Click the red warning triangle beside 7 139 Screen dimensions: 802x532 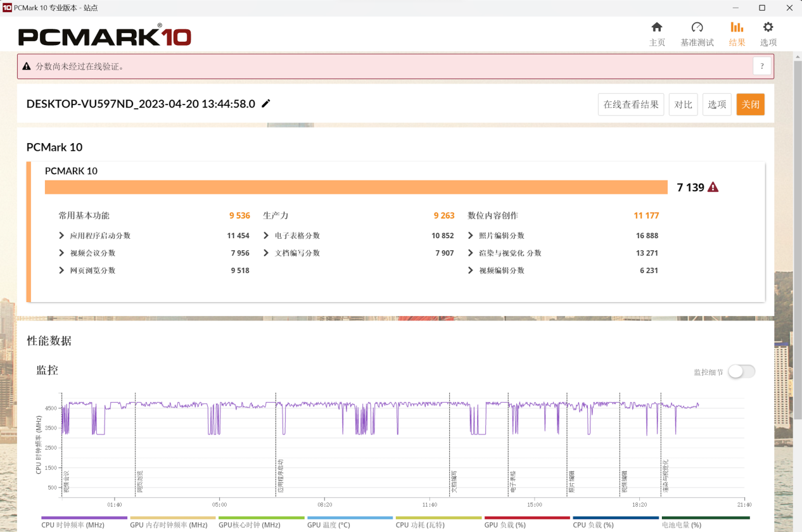[713, 187]
